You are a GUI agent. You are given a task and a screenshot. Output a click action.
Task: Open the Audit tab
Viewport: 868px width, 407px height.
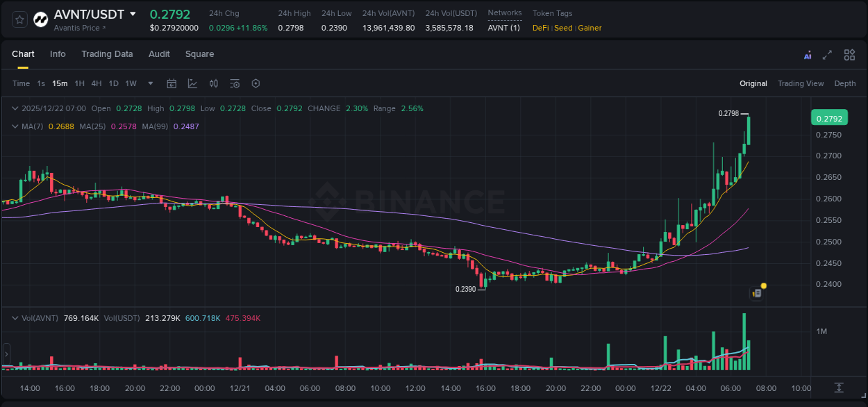(159, 54)
